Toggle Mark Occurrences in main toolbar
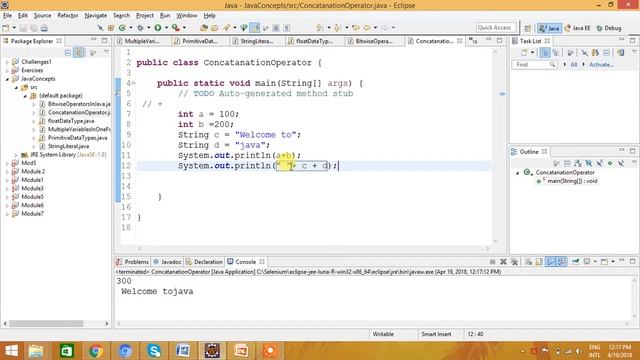The image size is (640, 360). pos(255,28)
